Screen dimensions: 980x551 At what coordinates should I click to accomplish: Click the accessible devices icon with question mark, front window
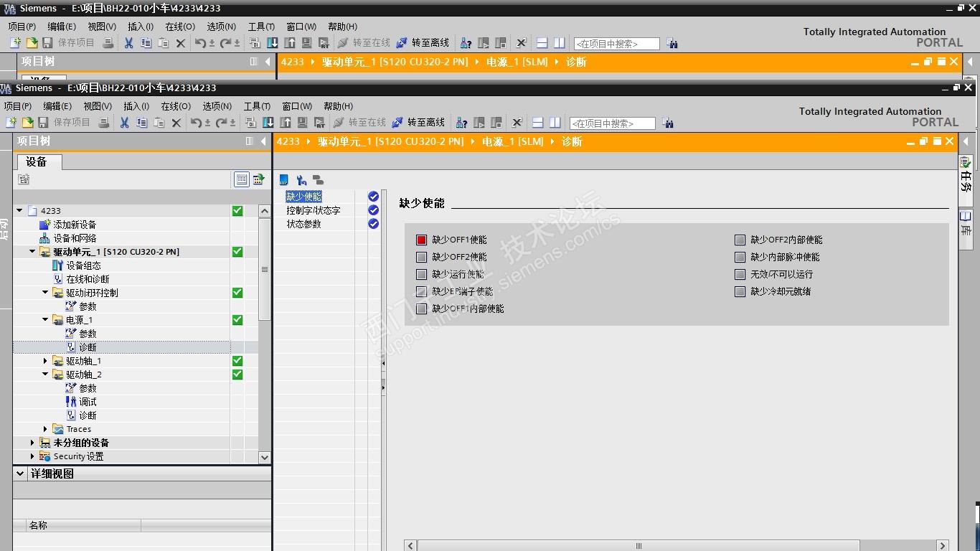pyautogui.click(x=463, y=123)
